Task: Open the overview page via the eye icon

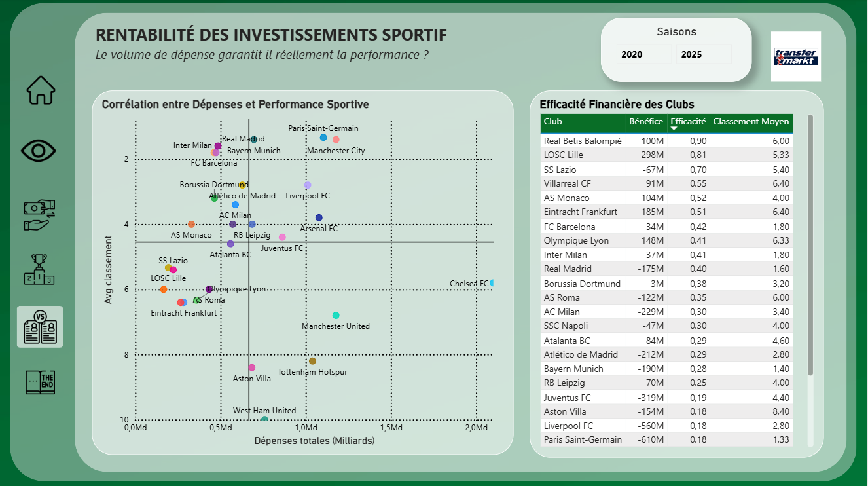Action: tap(40, 150)
